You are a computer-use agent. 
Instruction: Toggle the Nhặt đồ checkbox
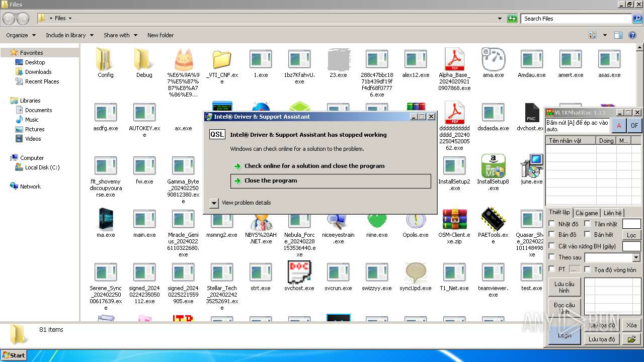click(x=552, y=224)
